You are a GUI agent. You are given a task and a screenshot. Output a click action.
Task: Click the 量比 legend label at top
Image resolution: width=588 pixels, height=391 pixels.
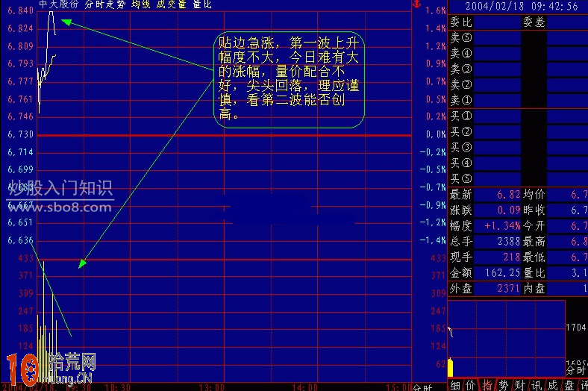tap(202, 4)
